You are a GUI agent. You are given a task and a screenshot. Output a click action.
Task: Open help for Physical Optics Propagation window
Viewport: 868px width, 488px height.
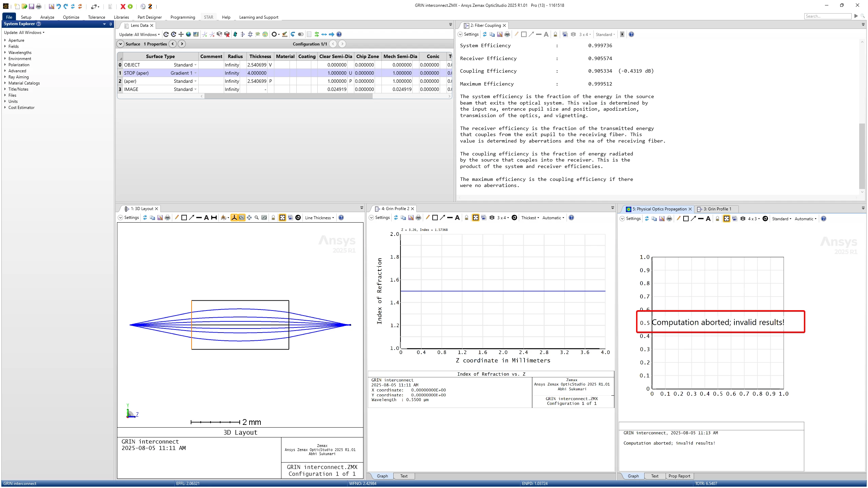click(x=824, y=219)
